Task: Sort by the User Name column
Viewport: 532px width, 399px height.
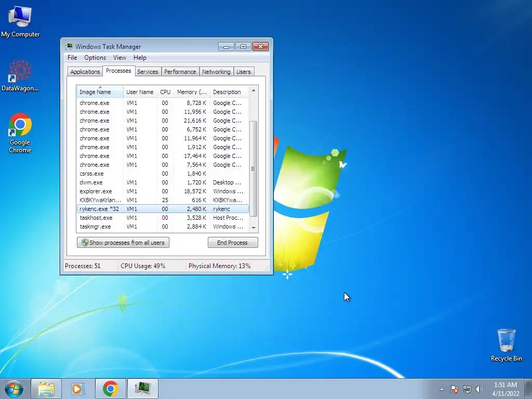Action: pyautogui.click(x=140, y=92)
